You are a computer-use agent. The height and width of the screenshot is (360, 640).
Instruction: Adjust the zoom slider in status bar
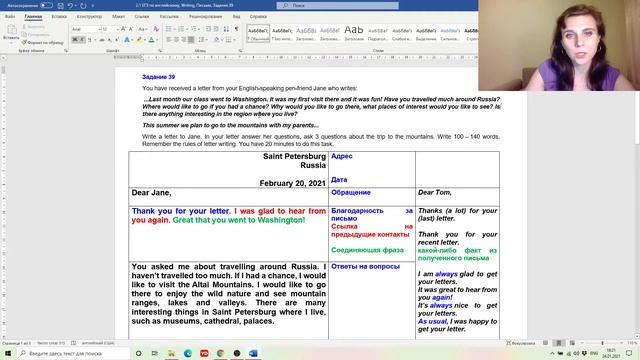tap(602, 343)
